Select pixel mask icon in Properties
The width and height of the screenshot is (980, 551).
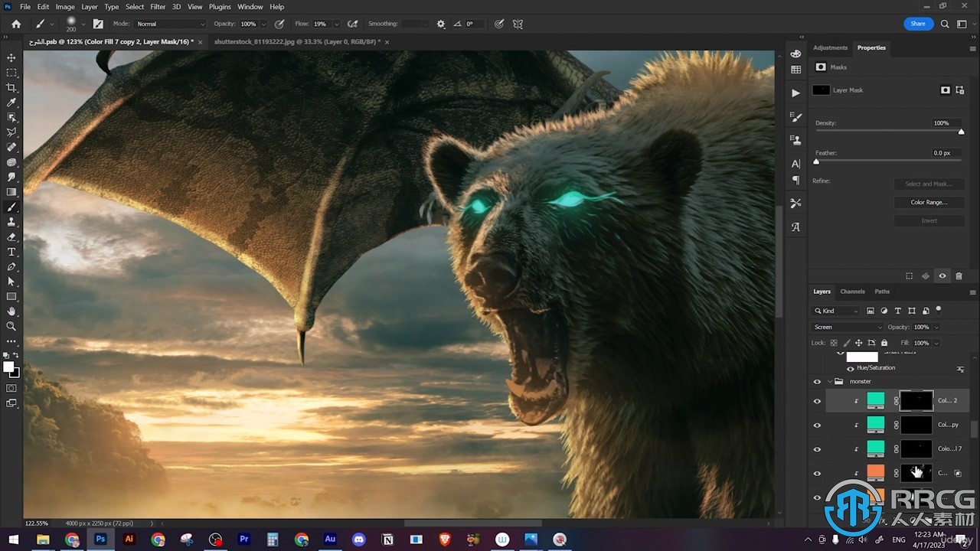coord(946,90)
